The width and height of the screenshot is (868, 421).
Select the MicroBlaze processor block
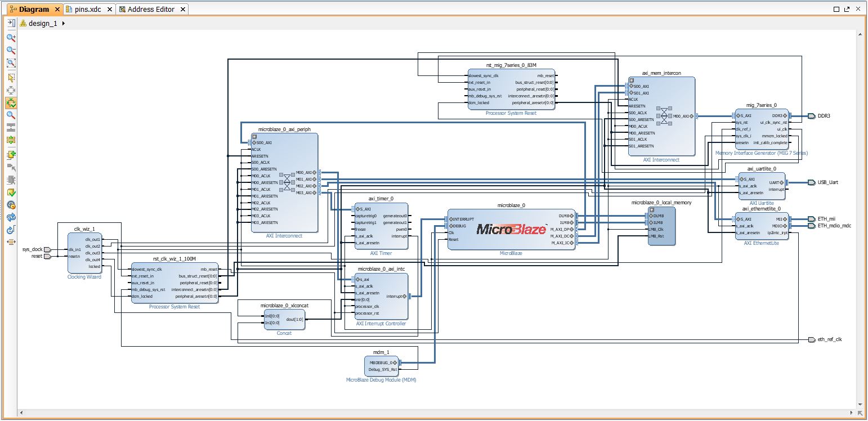[511, 229]
